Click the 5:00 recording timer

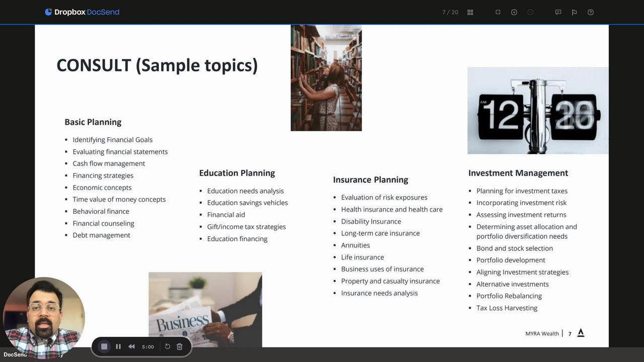point(148,346)
